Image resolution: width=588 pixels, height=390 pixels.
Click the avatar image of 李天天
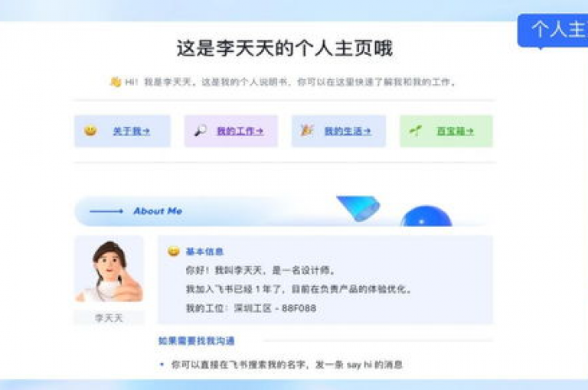click(109, 270)
